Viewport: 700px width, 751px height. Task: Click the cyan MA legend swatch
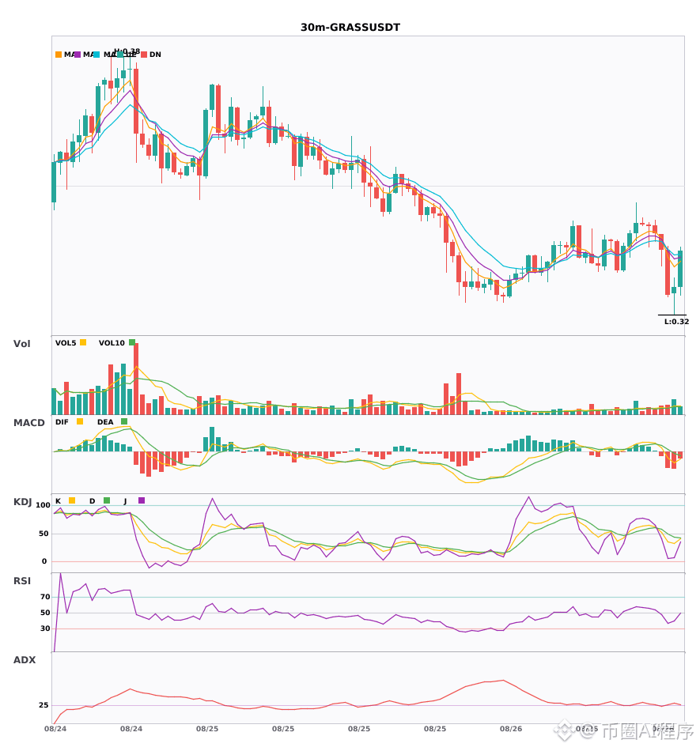(x=96, y=55)
